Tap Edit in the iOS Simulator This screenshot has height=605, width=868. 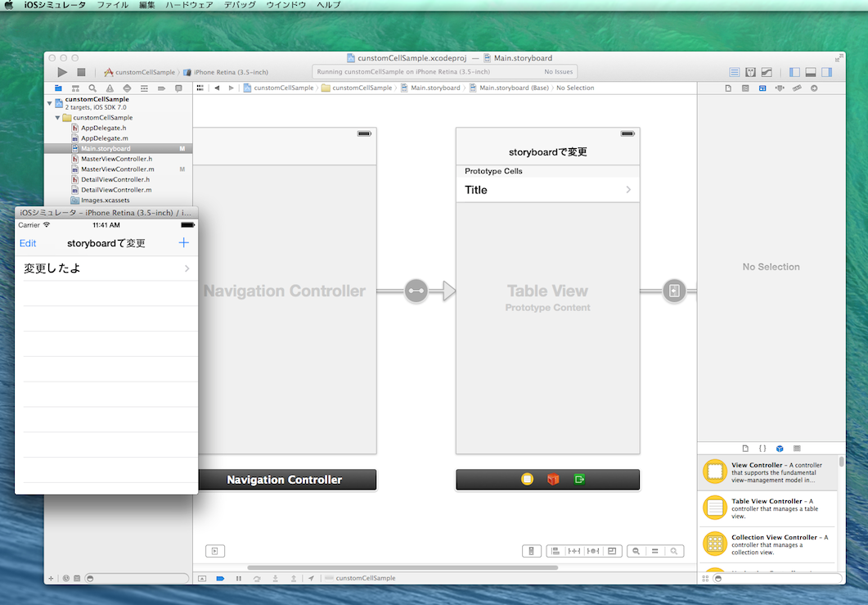pos(28,243)
